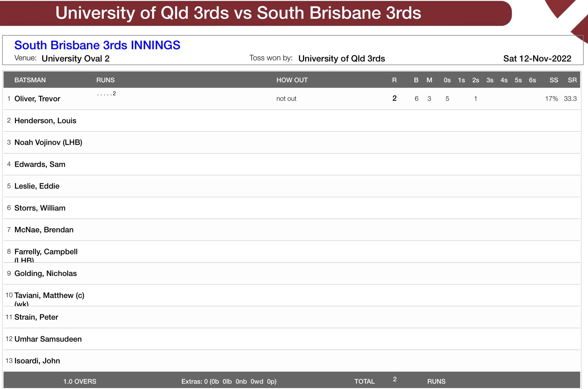Click the HOW OUT column header
588x389 pixels.
(292, 80)
